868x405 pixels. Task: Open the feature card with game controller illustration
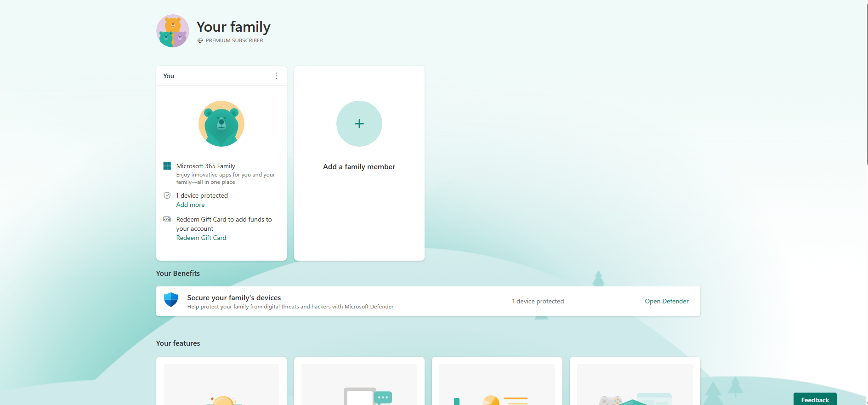[x=635, y=382]
